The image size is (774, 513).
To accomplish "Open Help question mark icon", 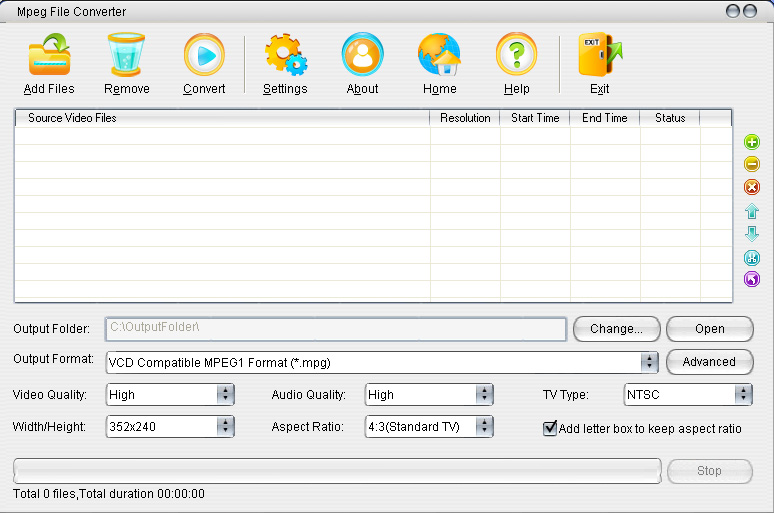I will [516, 54].
